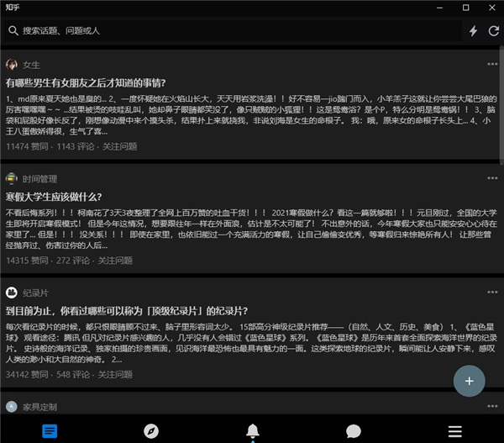Maximize the 知乎 window

point(465,8)
